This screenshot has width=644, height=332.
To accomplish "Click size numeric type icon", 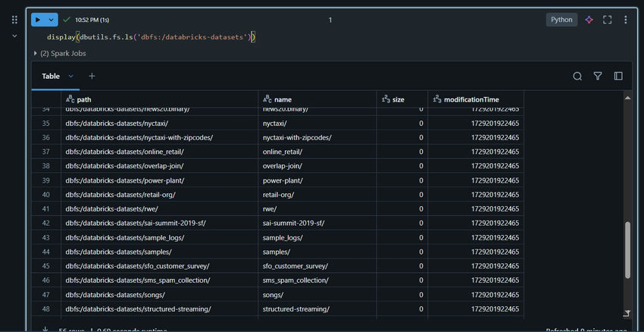I will point(386,99).
